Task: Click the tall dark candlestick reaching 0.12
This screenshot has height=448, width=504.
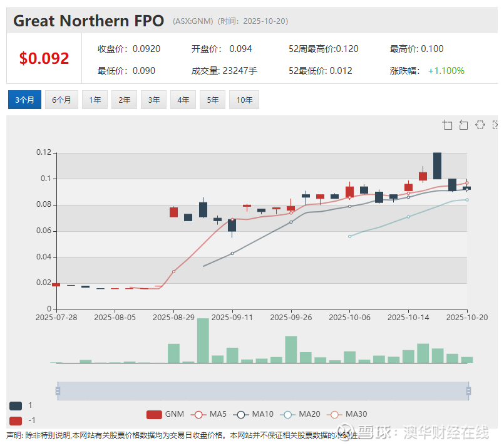Action: [437, 165]
